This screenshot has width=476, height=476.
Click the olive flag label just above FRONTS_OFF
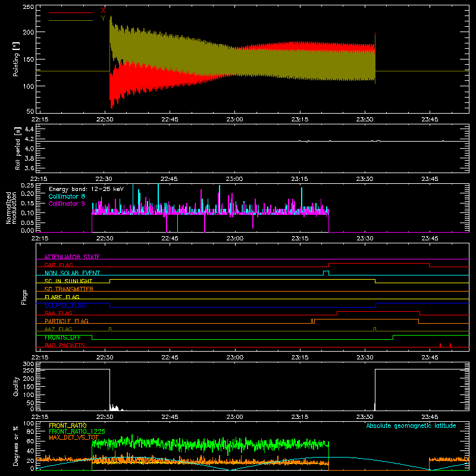(x=58, y=329)
